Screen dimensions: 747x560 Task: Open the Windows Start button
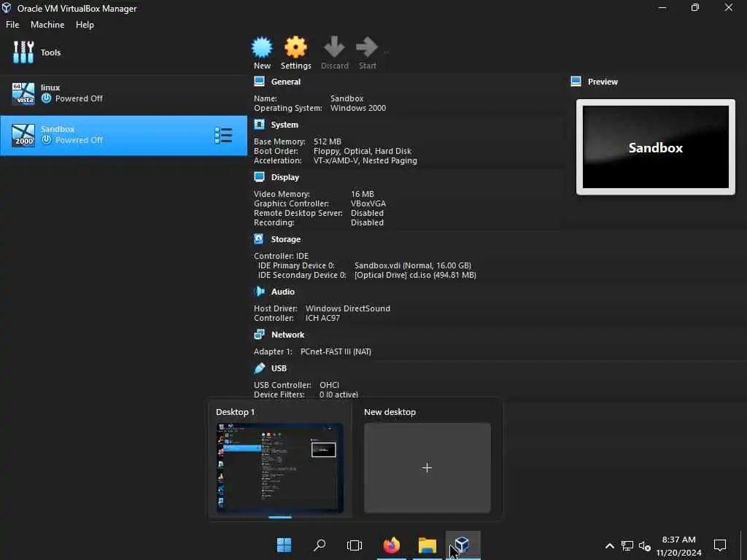tap(284, 545)
